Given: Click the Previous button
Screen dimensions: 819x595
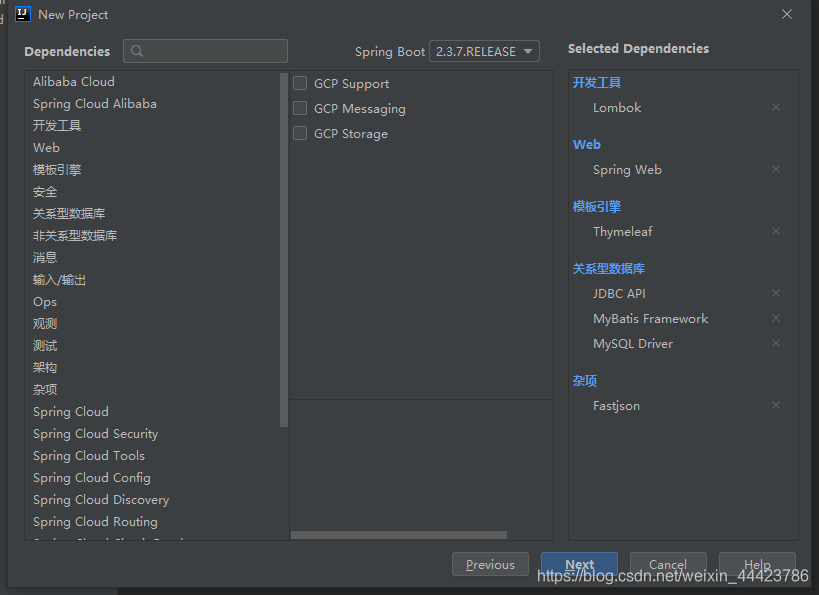Looking at the screenshot, I should [490, 564].
